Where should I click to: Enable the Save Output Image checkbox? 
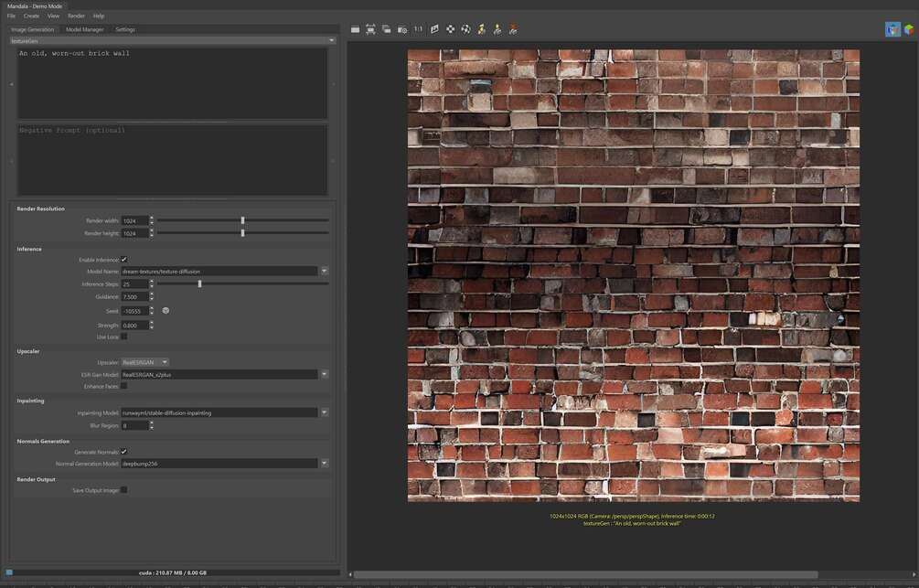pos(124,490)
